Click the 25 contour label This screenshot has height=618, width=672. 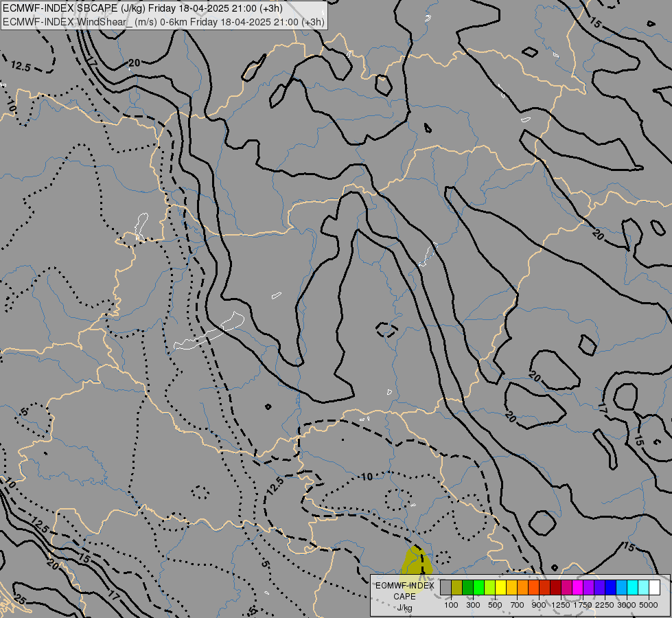pyautogui.click(x=20, y=599)
